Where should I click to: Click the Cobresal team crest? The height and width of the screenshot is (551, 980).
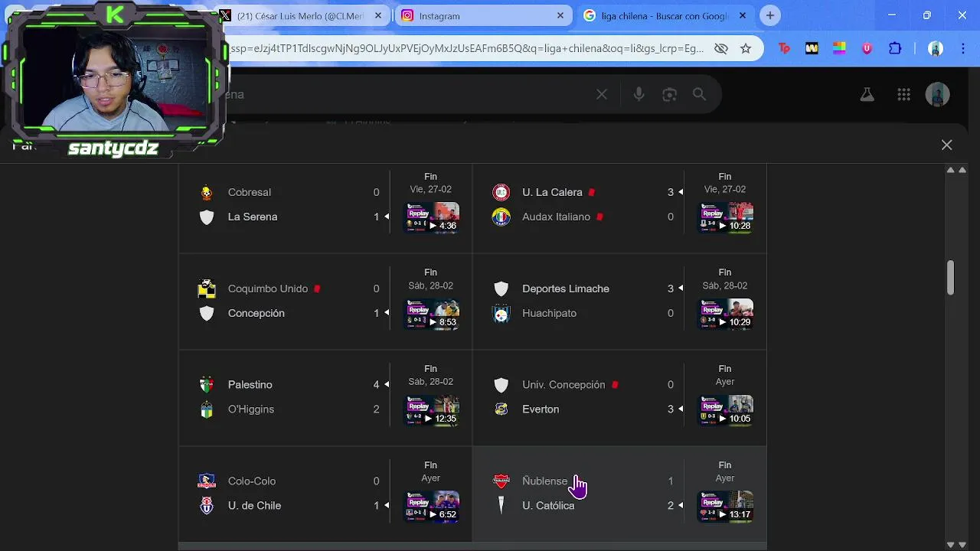pyautogui.click(x=207, y=193)
